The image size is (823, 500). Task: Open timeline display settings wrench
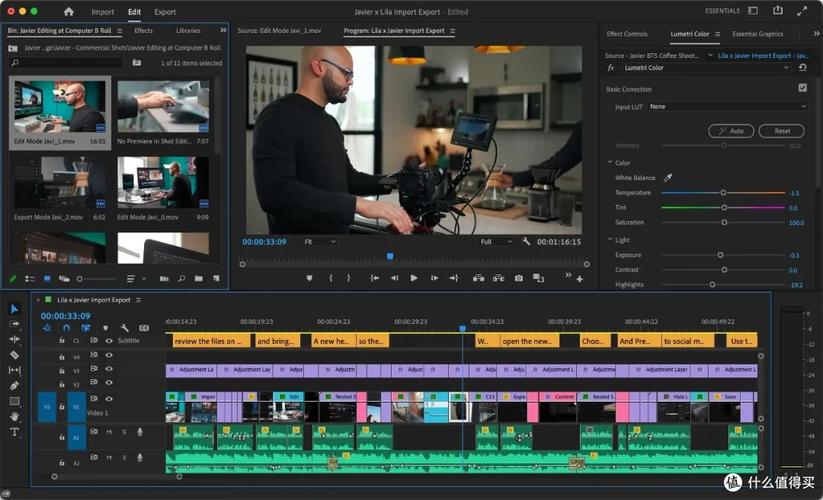pos(124,327)
